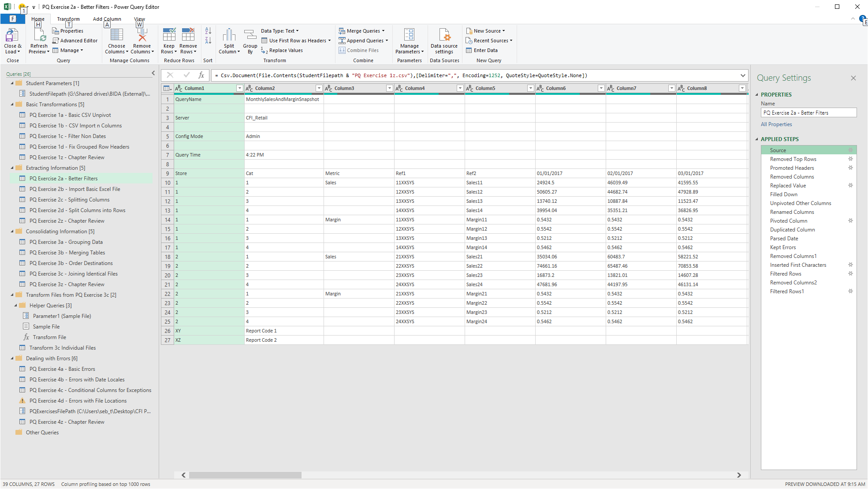Open the Data Type: Text dropdown
Screen dimensions: 868x489
[279, 31]
